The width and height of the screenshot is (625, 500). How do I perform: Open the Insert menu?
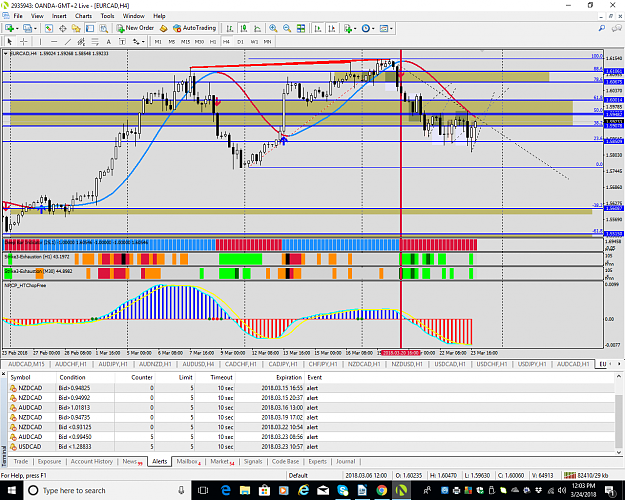click(x=59, y=16)
